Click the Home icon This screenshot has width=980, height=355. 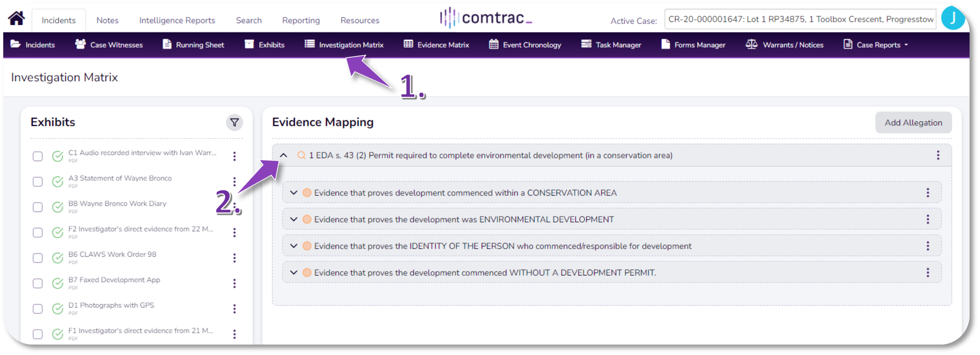tap(17, 19)
